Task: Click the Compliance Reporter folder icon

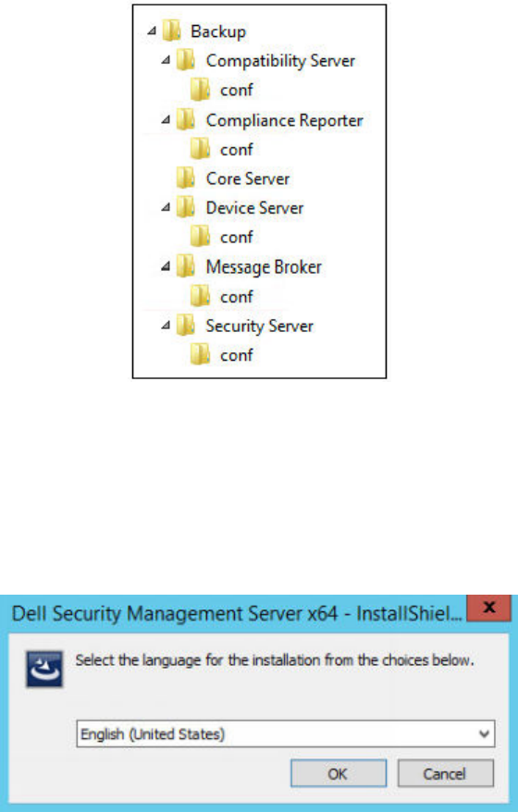Action: click(x=185, y=120)
